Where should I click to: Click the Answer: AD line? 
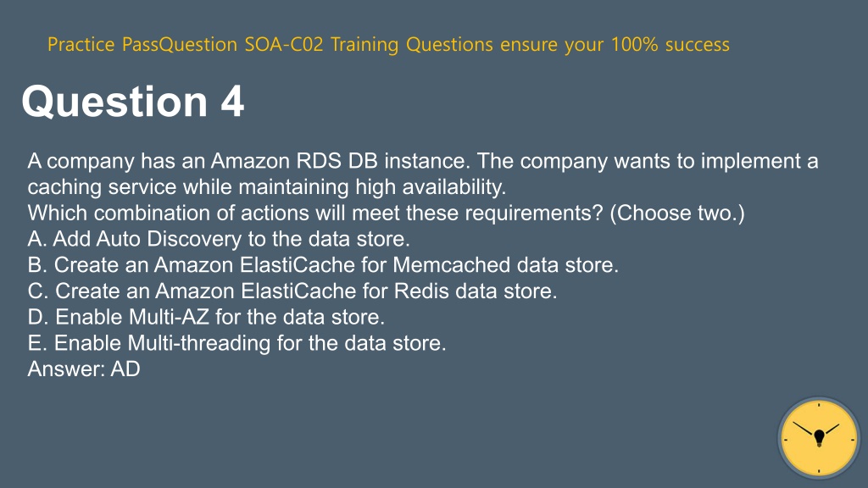[x=84, y=369]
